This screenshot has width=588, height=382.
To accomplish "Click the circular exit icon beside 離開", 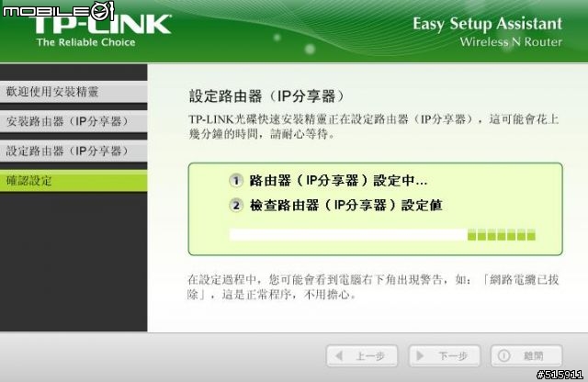I will click(x=503, y=355).
